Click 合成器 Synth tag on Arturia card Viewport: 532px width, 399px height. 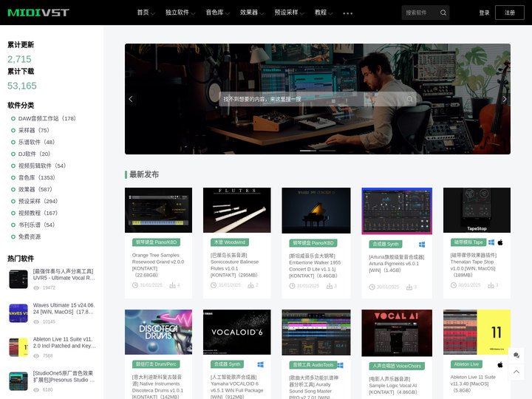pos(386,244)
